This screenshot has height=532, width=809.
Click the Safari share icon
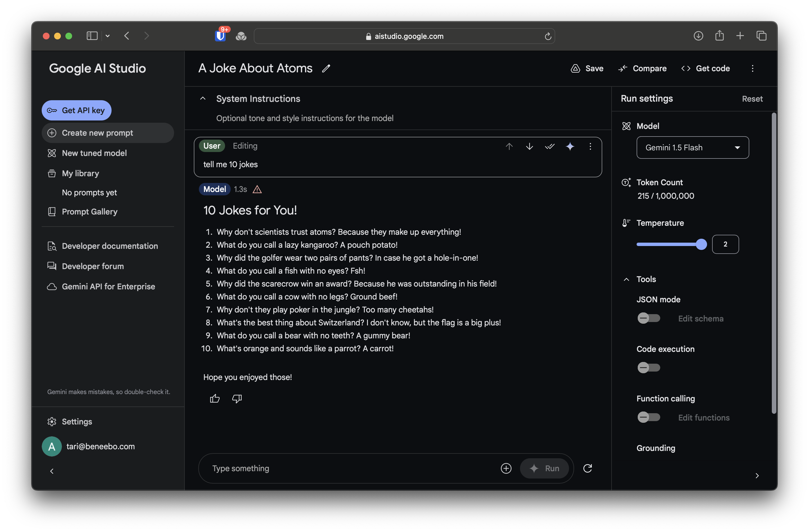tap(719, 35)
